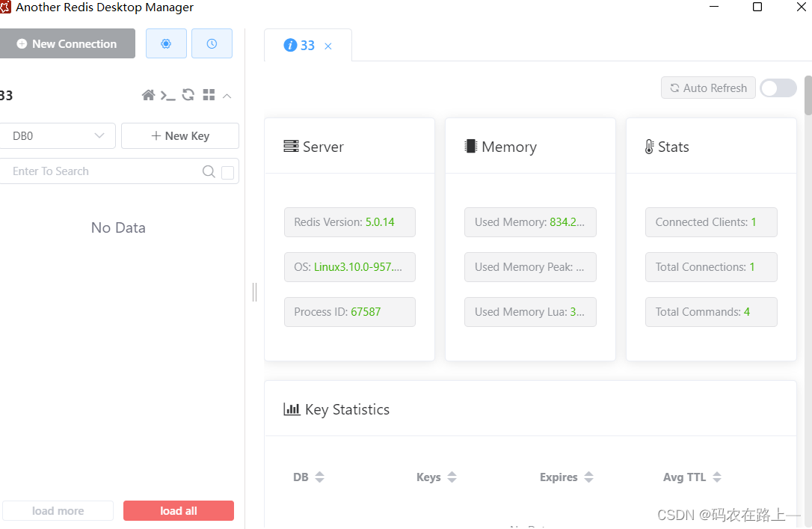Maximize the Another Redis Desktop Manager window
Viewport: 812px width, 529px height.
pos(757,7)
